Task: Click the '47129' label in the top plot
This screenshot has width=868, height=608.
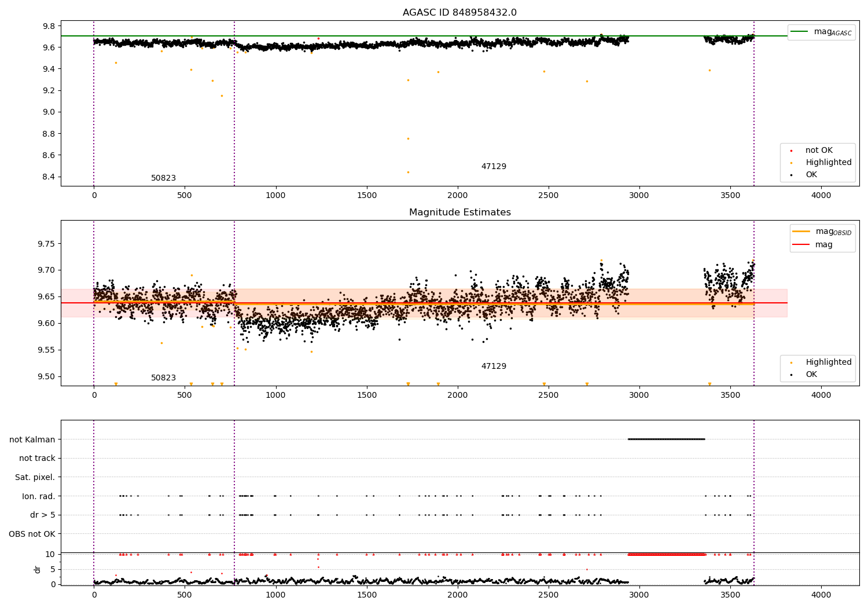Action: tap(494, 167)
